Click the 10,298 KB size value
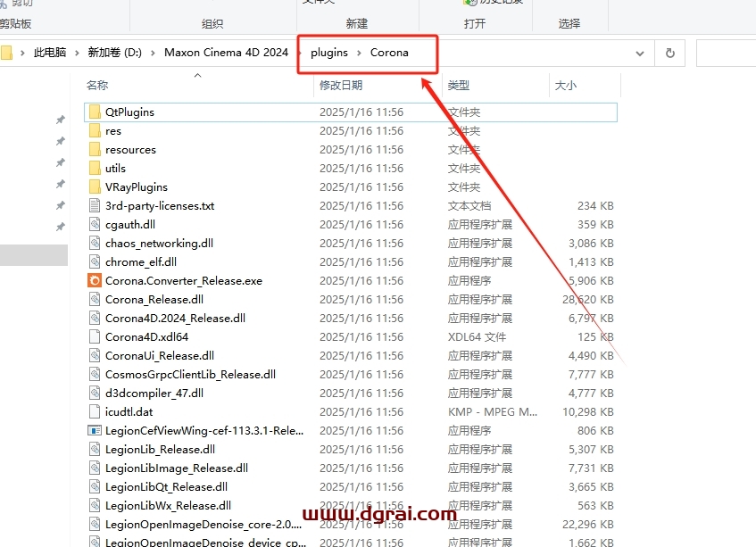 pos(587,412)
